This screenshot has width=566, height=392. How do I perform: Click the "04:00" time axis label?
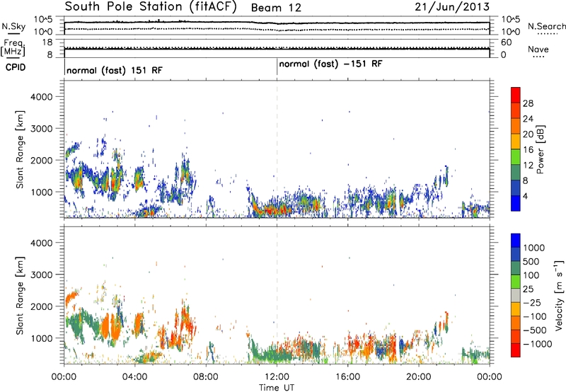click(x=134, y=377)
